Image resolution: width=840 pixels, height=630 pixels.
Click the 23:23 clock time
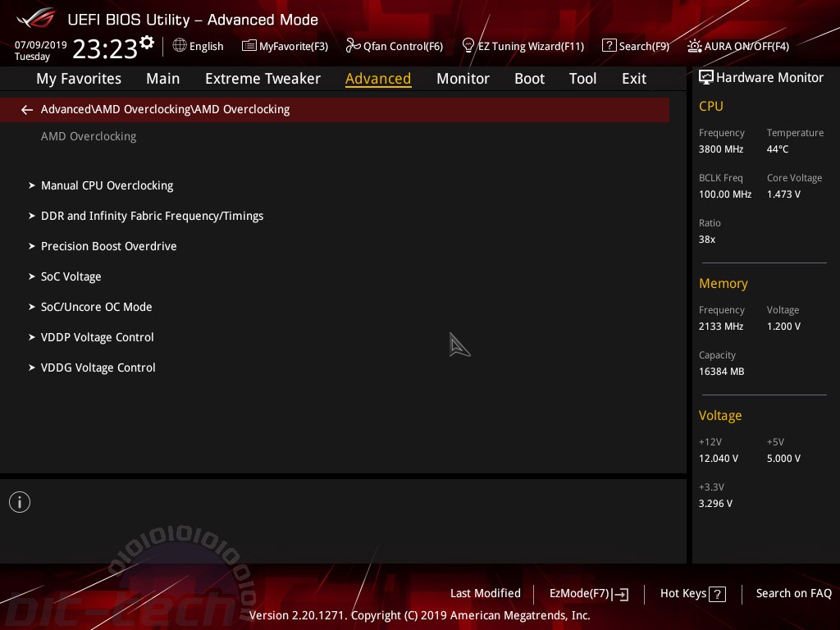click(x=105, y=49)
